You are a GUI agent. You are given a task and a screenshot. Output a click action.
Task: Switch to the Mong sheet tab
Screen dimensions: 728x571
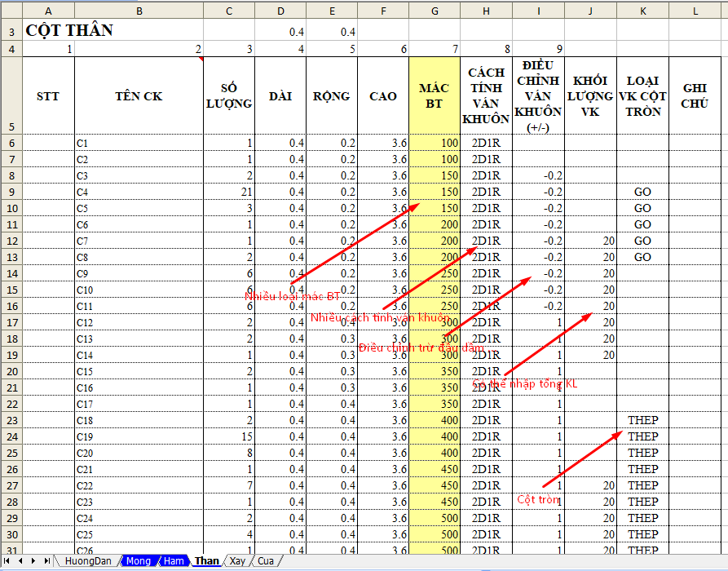(138, 561)
